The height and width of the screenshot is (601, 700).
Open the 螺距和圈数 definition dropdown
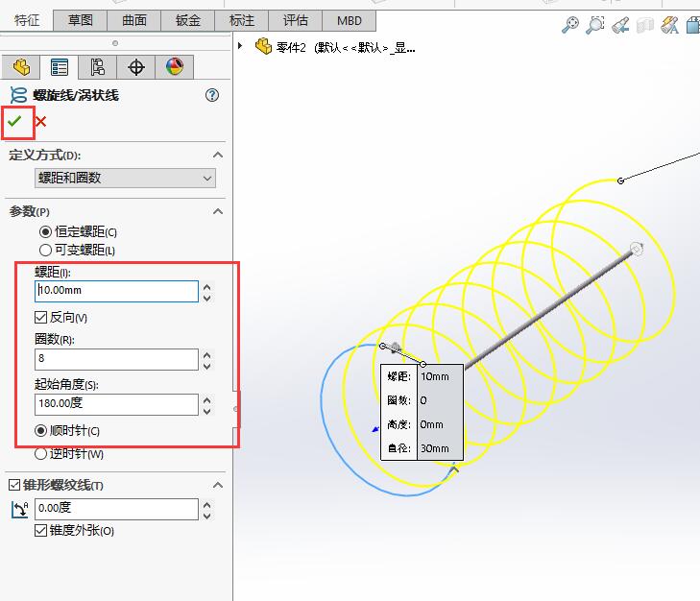125,179
